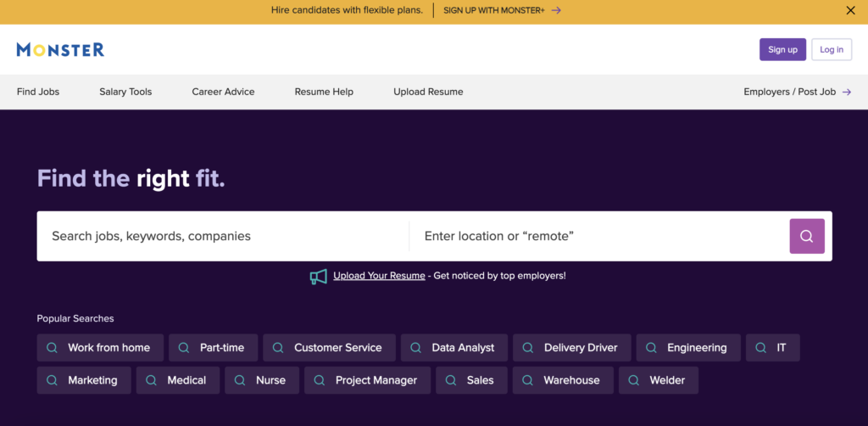Choose the Engineering search chip
868x426 pixels.
pyautogui.click(x=688, y=348)
